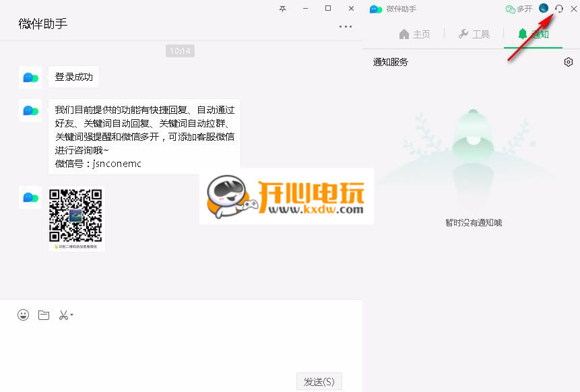Screen dimensions: 580x392
Task: Click the customer service headset icon
Action: coord(558,9)
